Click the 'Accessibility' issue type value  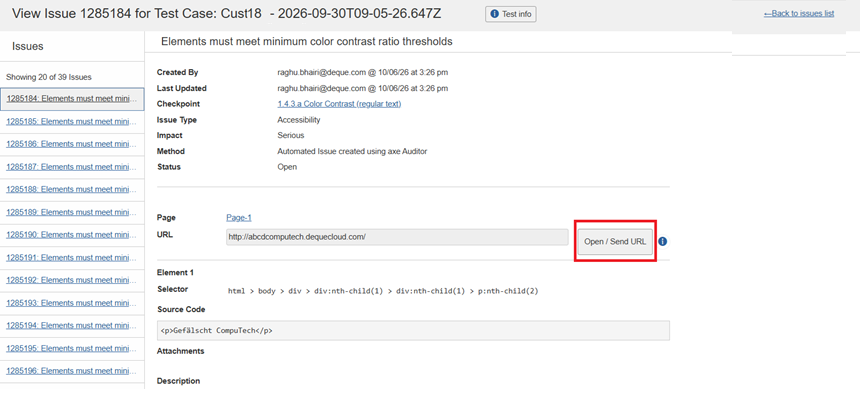[x=299, y=120]
